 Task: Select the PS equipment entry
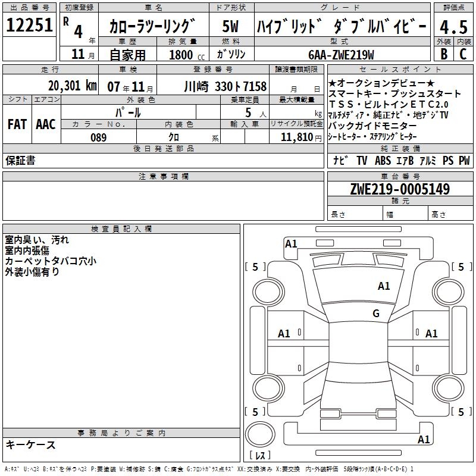448,160
